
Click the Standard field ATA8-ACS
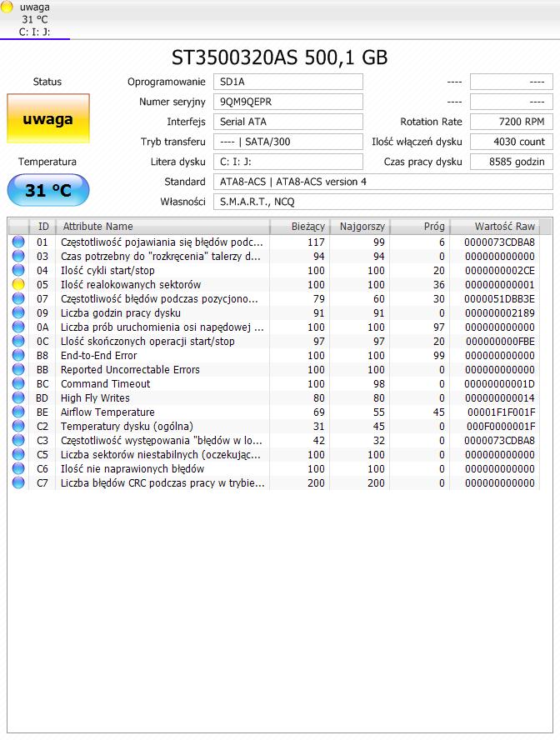[x=383, y=182]
